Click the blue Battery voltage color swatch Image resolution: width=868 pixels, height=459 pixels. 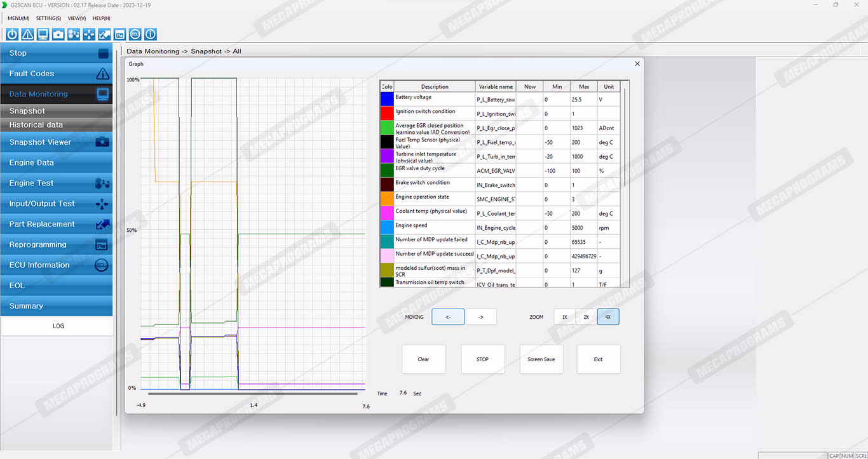click(386, 99)
